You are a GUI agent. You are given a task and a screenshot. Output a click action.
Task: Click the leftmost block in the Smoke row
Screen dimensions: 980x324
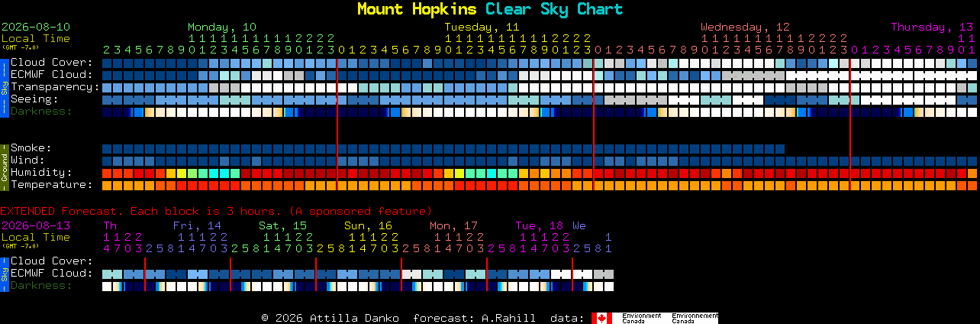tap(107, 148)
